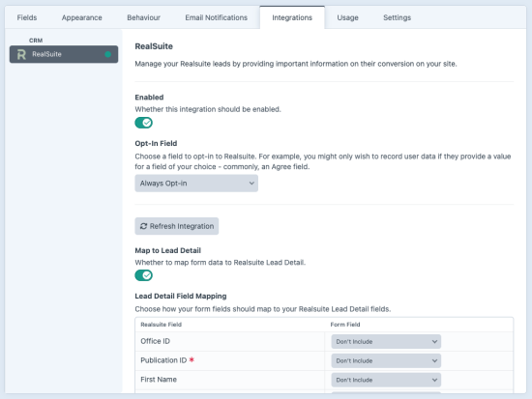Viewport: 532px width, 399px height.
Task: Switch to the Appearance tab
Action: click(x=82, y=17)
